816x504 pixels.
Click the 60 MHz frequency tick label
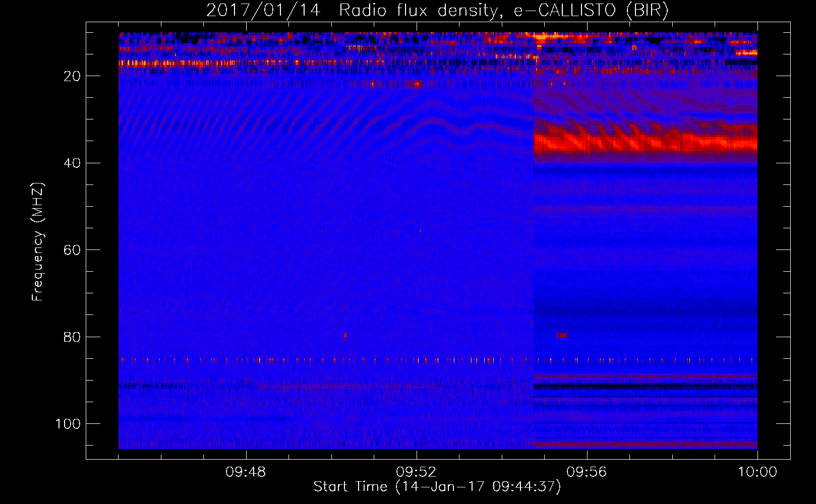tap(73, 250)
